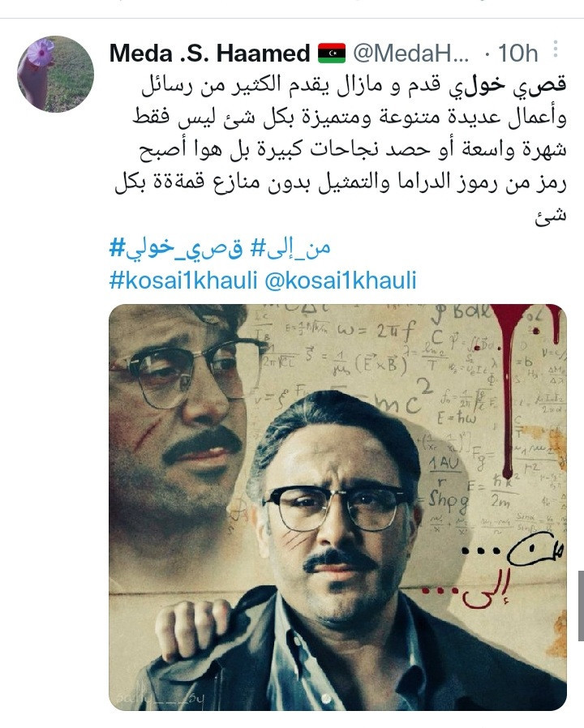Click the handwritten من إلى text in the image

pyautogui.click(x=493, y=574)
